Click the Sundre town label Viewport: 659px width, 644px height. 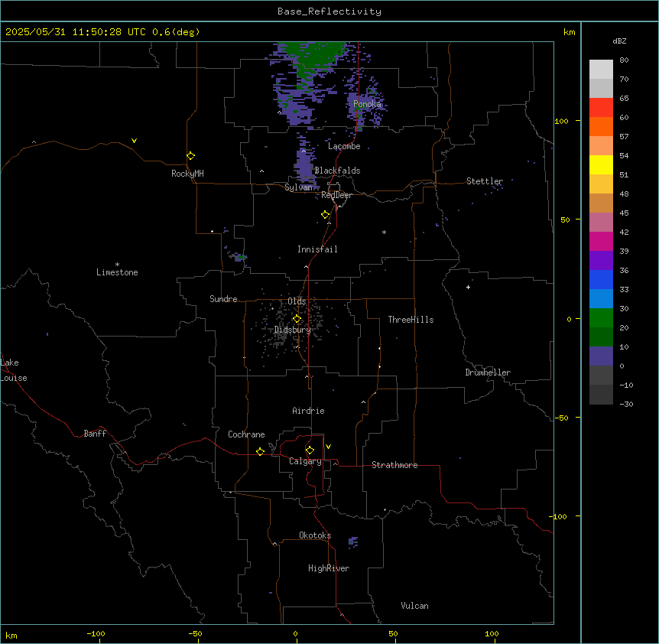[x=223, y=299]
